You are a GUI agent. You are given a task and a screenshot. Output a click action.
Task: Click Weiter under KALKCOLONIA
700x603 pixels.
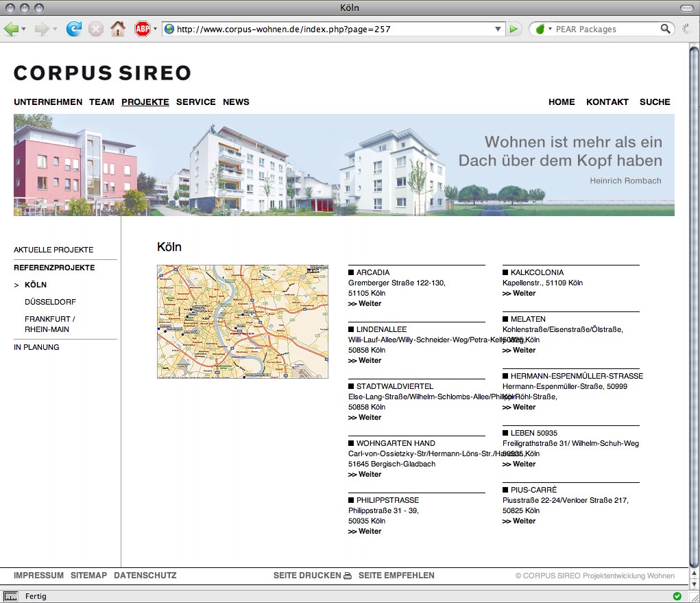click(519, 294)
